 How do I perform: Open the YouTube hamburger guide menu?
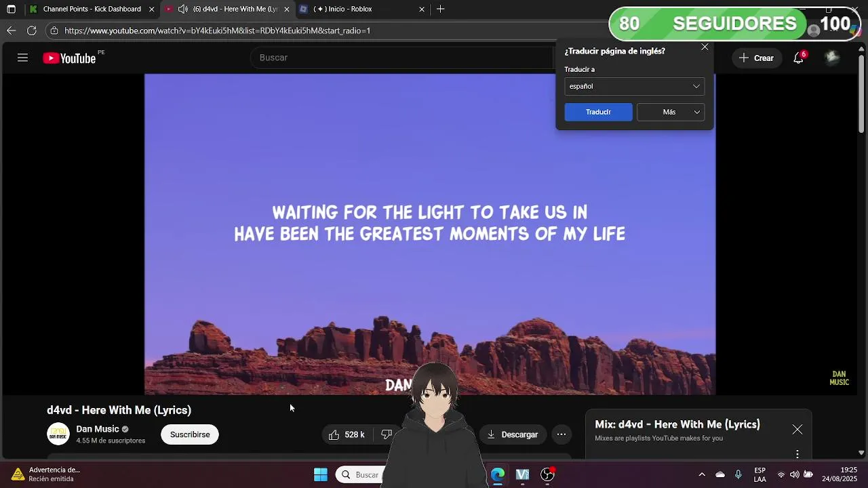22,58
